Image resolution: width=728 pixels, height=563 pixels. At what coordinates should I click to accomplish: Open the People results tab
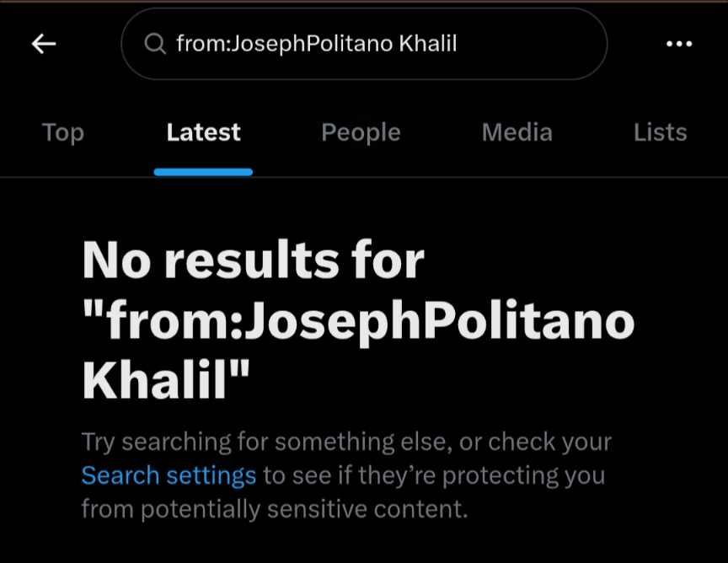(361, 132)
